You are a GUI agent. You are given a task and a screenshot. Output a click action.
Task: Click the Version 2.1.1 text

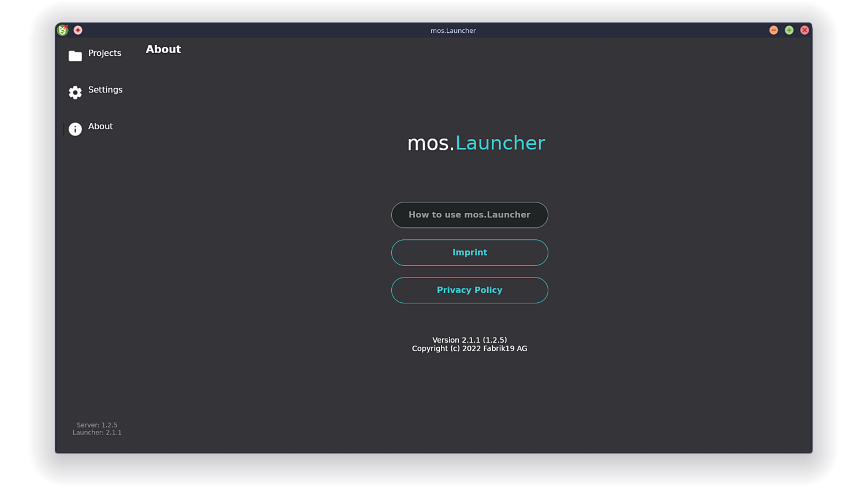click(469, 340)
